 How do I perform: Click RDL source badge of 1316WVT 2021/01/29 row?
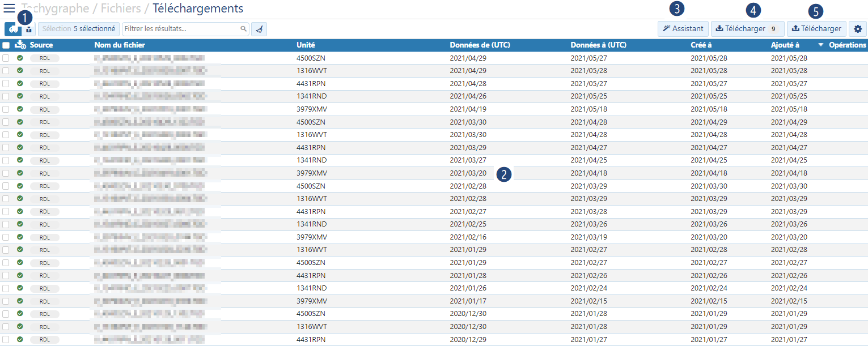pyautogui.click(x=45, y=250)
